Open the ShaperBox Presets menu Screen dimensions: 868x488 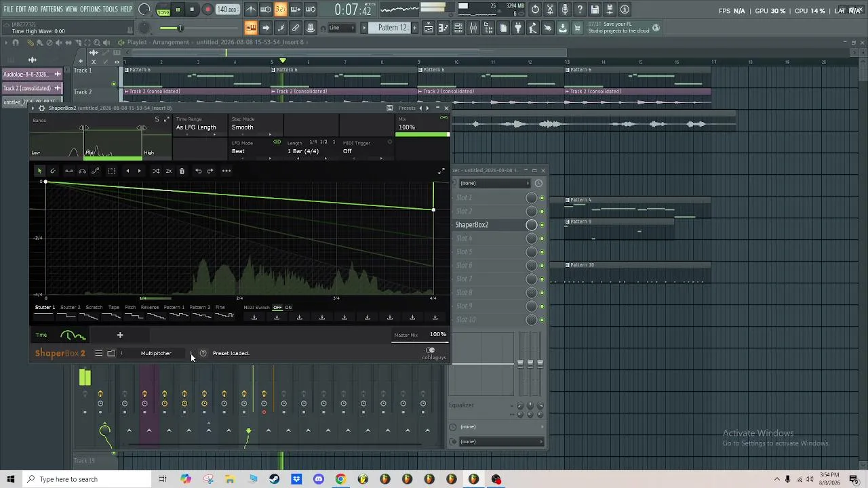407,108
